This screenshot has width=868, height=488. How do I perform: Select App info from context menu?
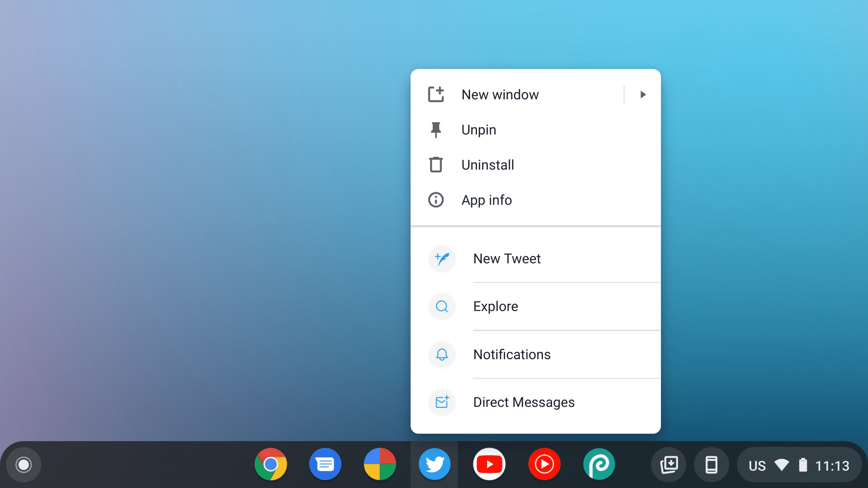[487, 200]
